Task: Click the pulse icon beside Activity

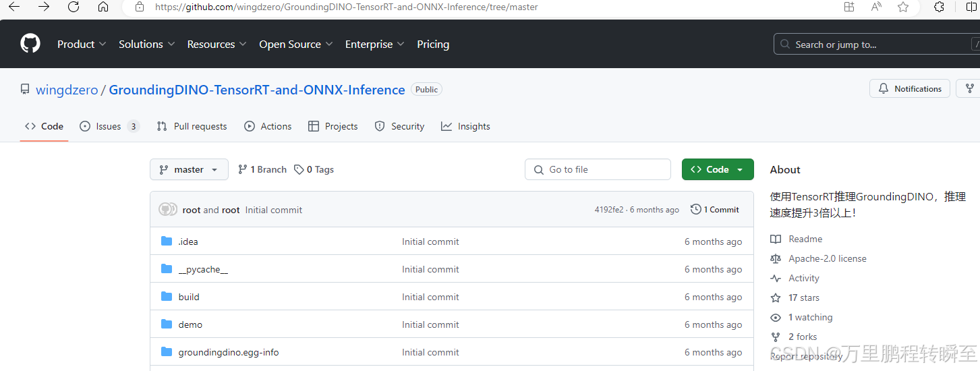Action: click(776, 278)
